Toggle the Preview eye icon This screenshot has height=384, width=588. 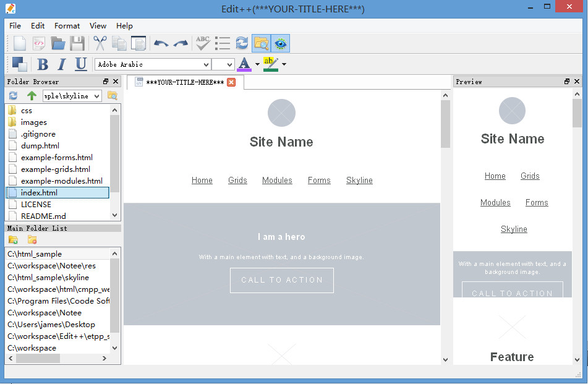[x=280, y=43]
